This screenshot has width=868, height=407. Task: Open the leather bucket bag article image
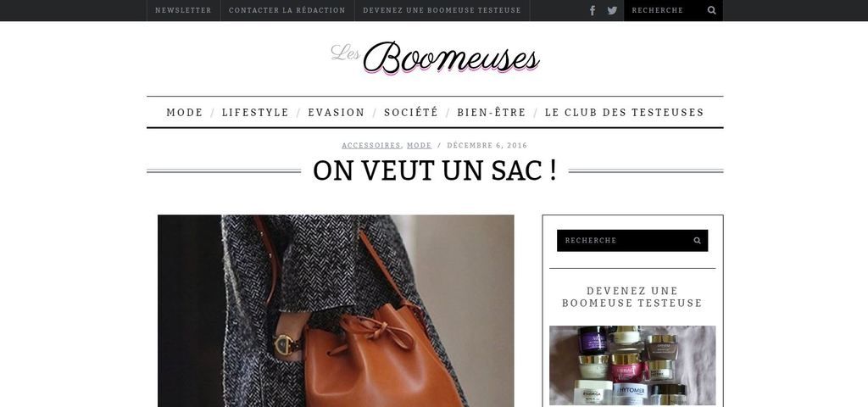point(336,310)
